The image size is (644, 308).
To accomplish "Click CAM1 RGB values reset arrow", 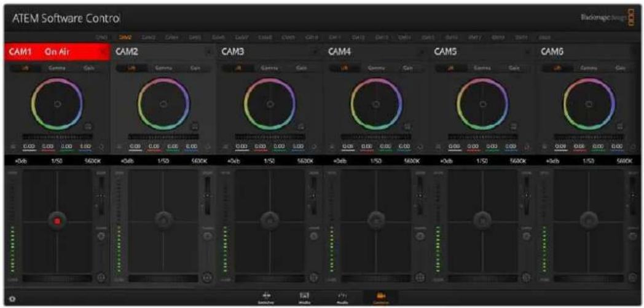I will (x=101, y=146).
